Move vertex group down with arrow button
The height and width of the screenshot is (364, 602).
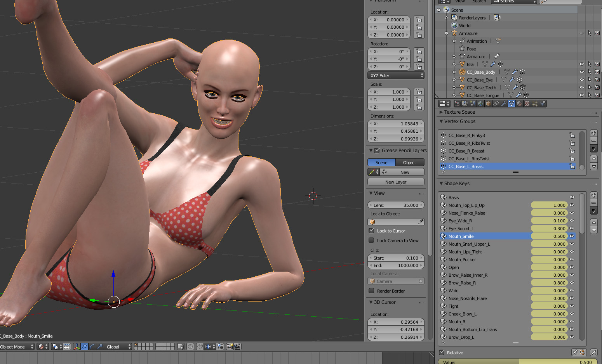coord(594,166)
